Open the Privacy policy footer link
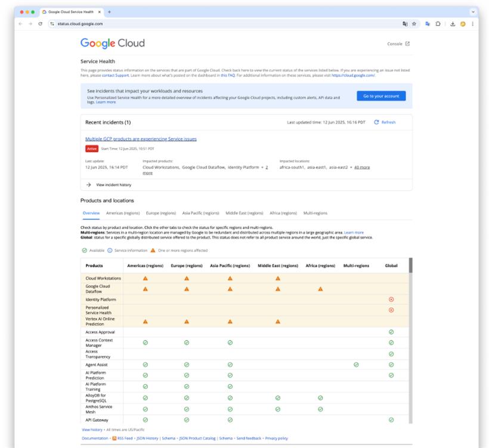489x448 pixels. click(x=276, y=438)
